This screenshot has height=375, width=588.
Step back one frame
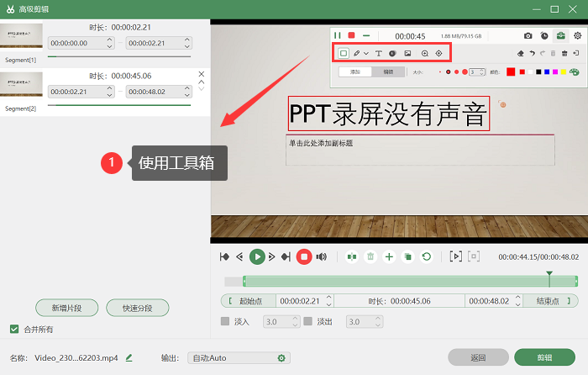(x=239, y=256)
